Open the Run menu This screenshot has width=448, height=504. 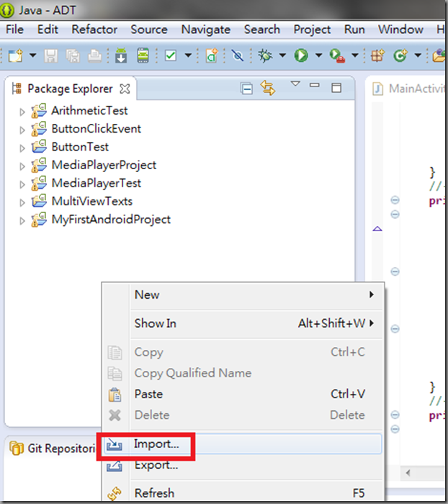tap(354, 30)
